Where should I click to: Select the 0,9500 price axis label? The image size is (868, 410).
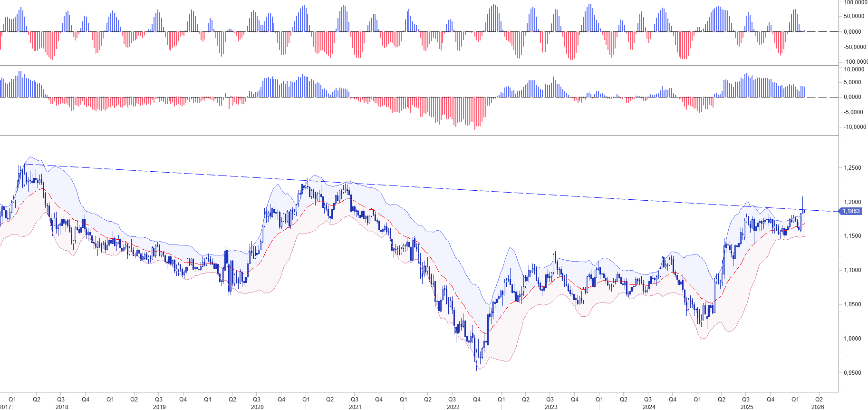(x=852, y=373)
